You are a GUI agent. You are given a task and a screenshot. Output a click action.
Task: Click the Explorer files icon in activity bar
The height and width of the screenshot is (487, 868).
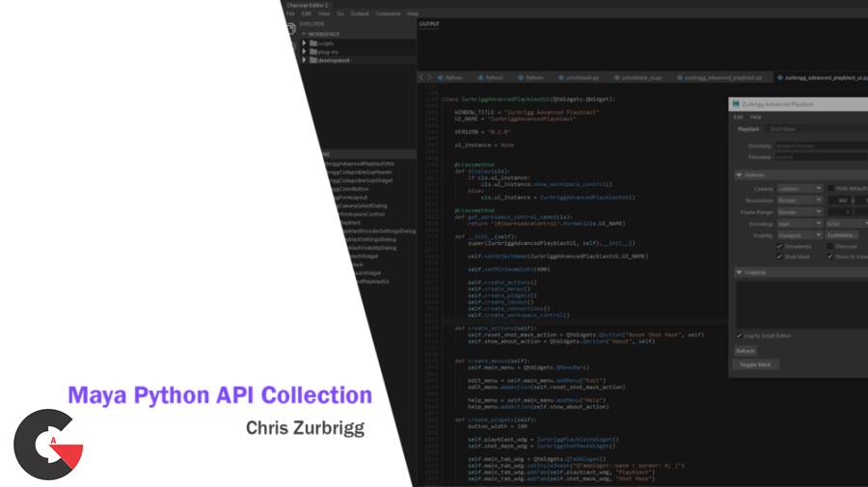[x=291, y=29]
